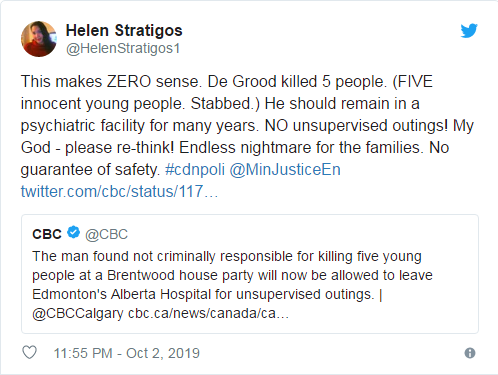Visit the @HelenStratigos1 handle

pyautogui.click(x=123, y=48)
